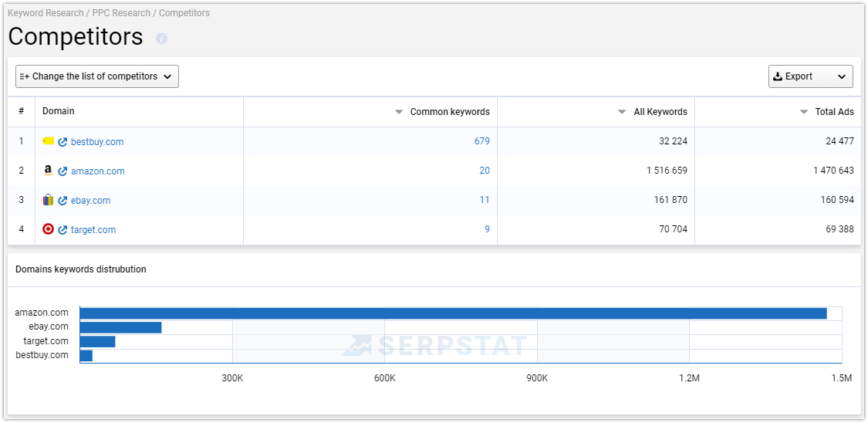Click the 600K axis label

(x=385, y=379)
